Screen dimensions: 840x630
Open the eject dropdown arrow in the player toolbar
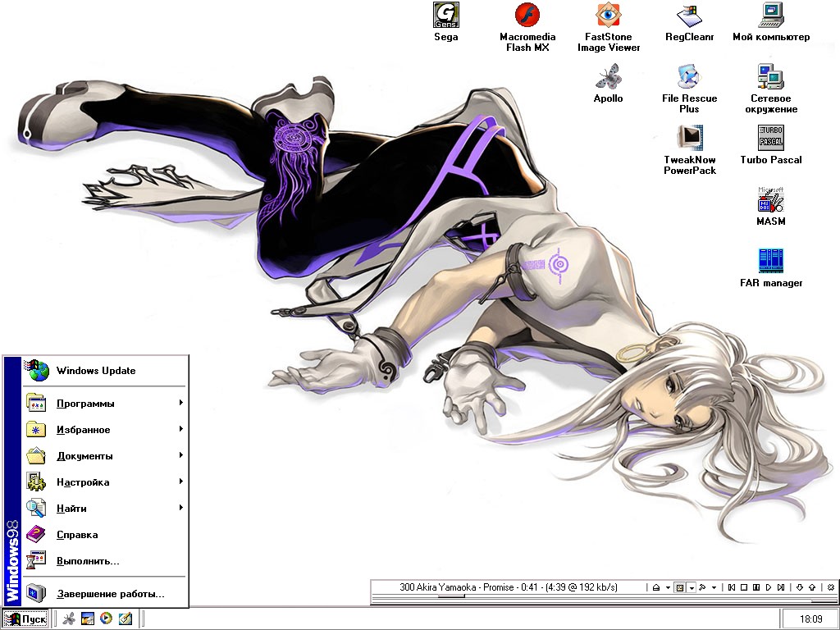click(x=669, y=588)
